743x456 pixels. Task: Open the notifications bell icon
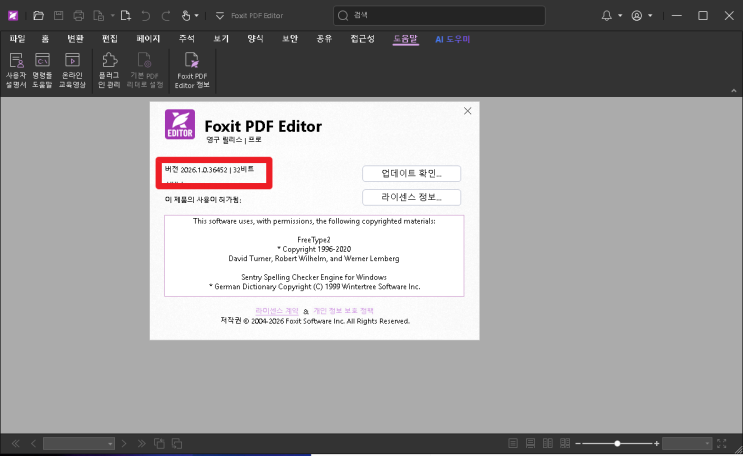607,16
